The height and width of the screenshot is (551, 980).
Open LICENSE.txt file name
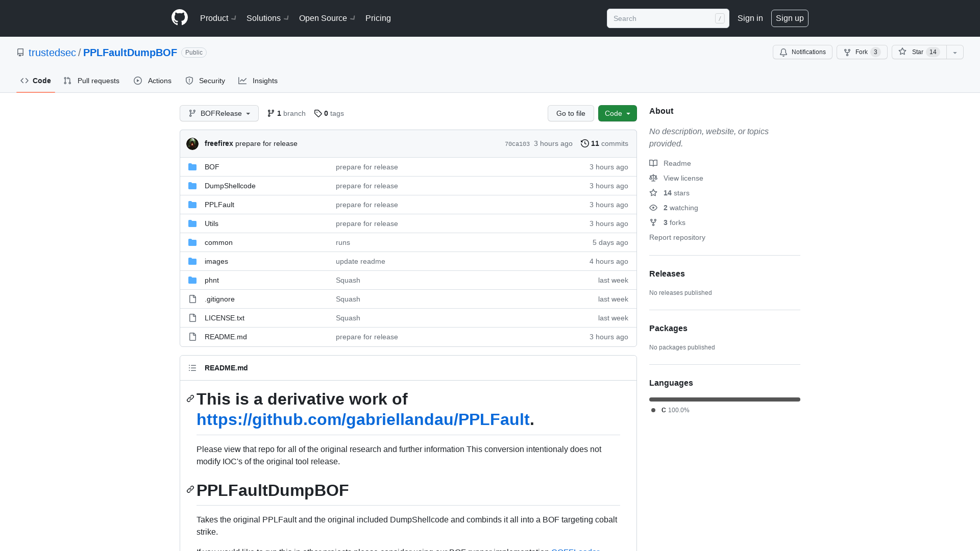225,318
